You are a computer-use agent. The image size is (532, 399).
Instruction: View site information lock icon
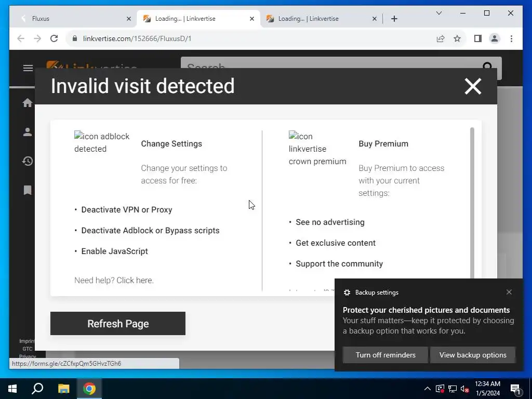click(x=75, y=38)
